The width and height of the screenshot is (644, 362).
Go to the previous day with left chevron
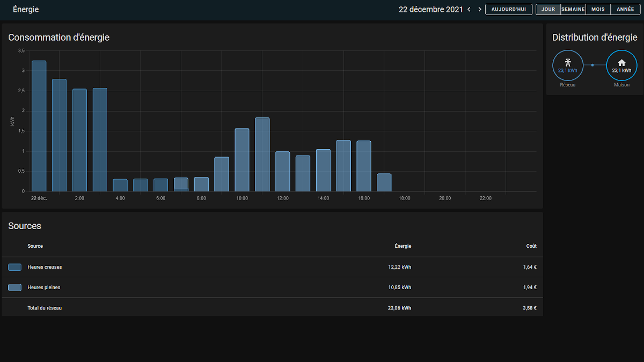[x=469, y=10]
